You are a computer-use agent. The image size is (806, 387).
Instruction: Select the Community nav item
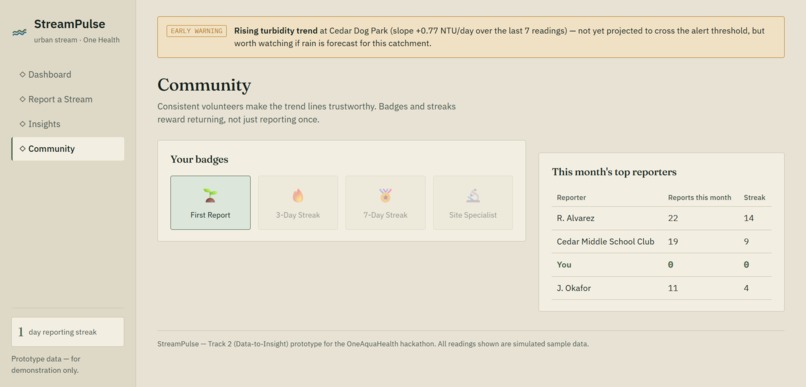[x=67, y=149]
